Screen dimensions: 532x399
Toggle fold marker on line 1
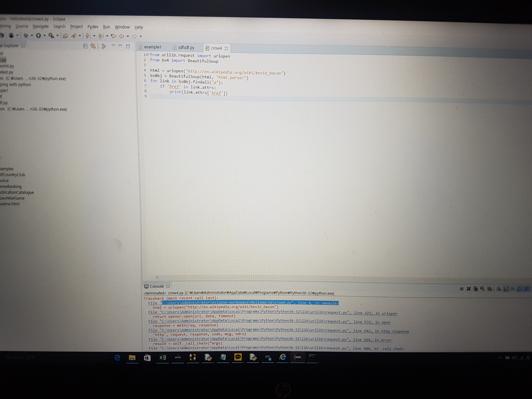(147, 55)
